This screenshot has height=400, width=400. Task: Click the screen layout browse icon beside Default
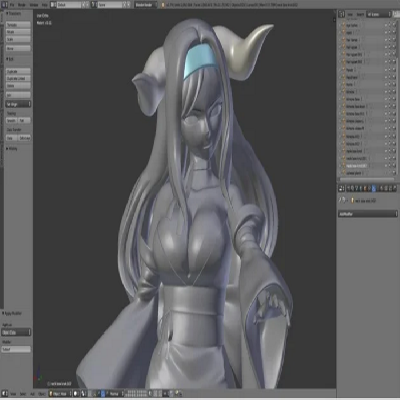pyautogui.click(x=53, y=5)
